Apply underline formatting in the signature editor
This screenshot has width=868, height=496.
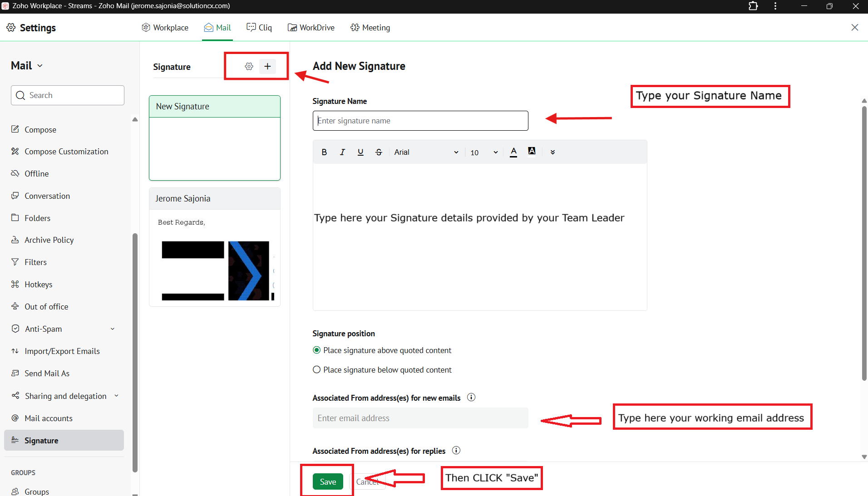[x=360, y=152]
